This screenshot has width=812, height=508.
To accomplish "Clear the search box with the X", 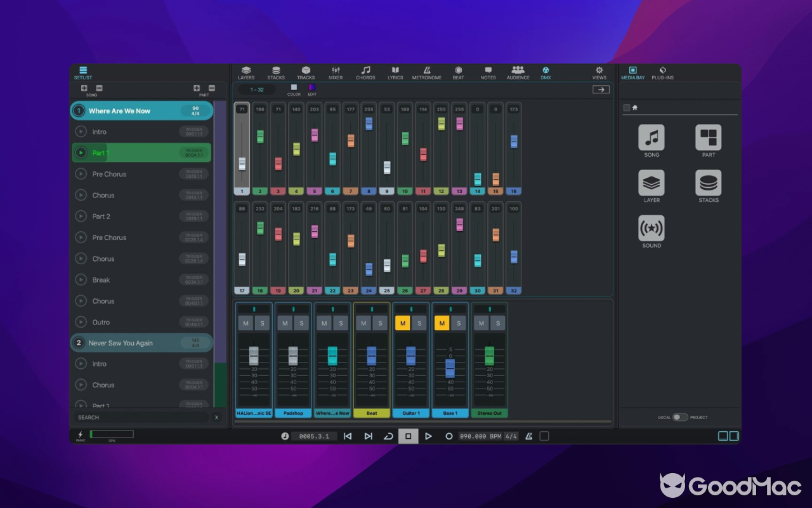I will pos(216,417).
